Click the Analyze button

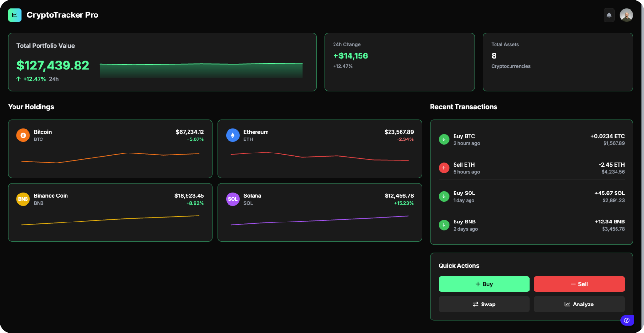click(579, 304)
